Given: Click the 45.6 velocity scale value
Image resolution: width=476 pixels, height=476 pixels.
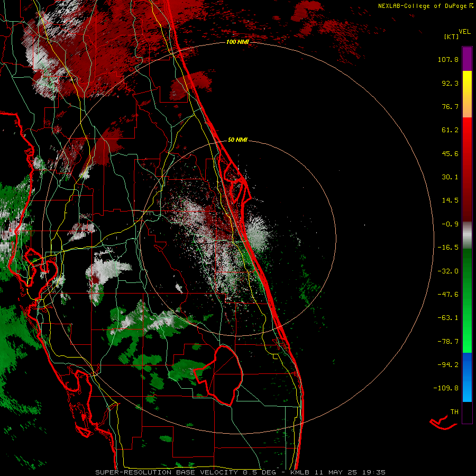Looking at the screenshot, I should [450, 153].
